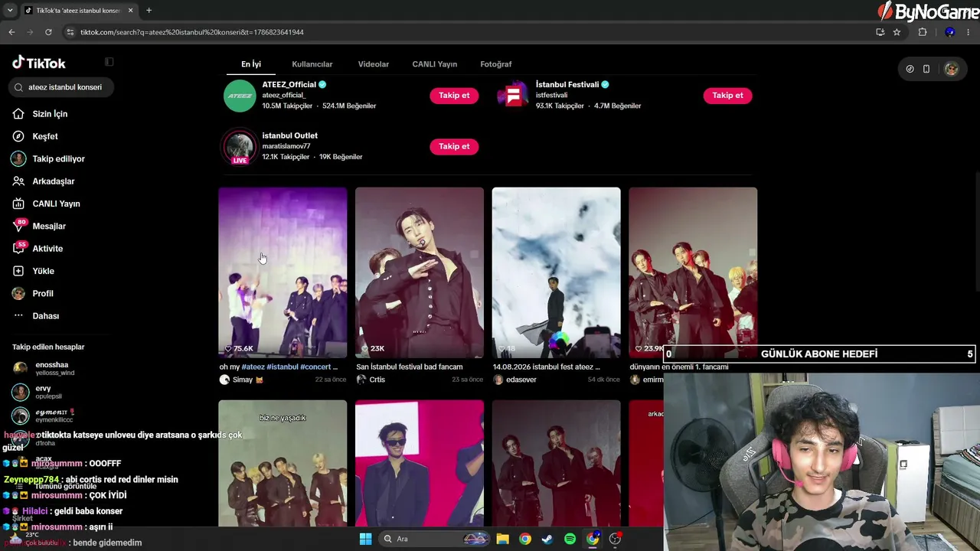Launch Spotify from the taskbar

pyautogui.click(x=570, y=539)
